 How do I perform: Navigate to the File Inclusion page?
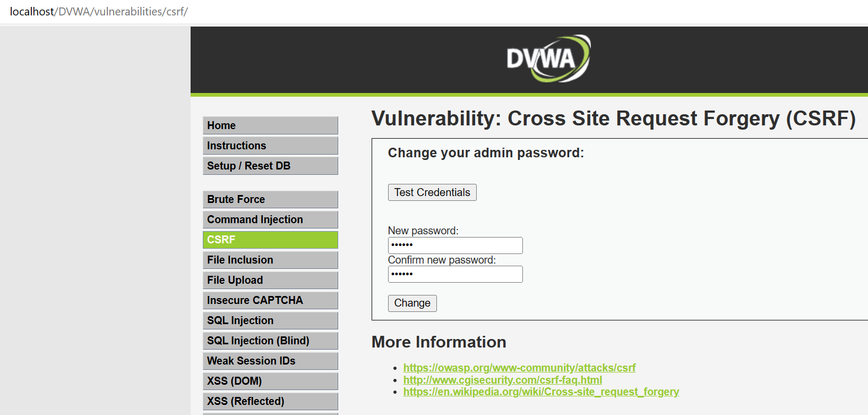pos(270,260)
